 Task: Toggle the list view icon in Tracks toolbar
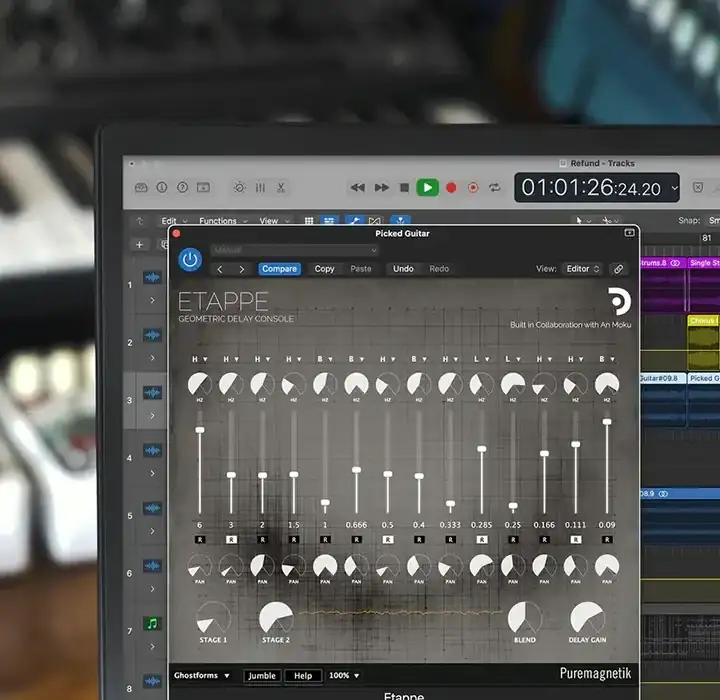point(329,221)
